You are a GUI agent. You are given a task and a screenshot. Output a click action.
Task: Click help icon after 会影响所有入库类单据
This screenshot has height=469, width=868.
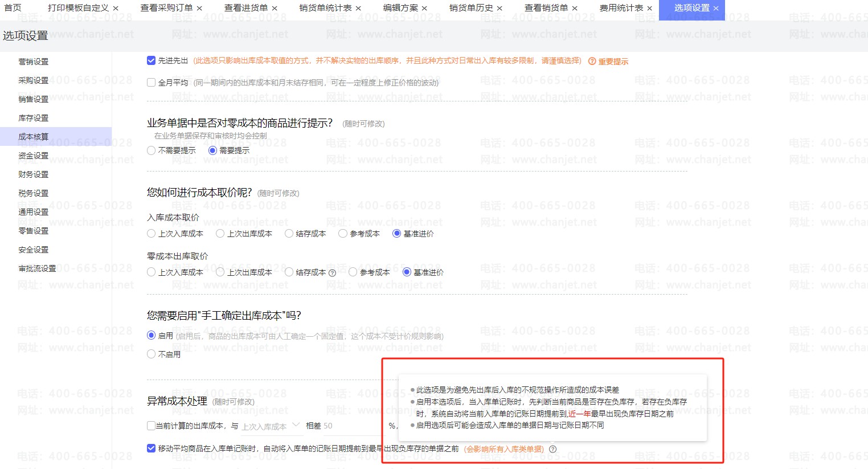pos(552,449)
